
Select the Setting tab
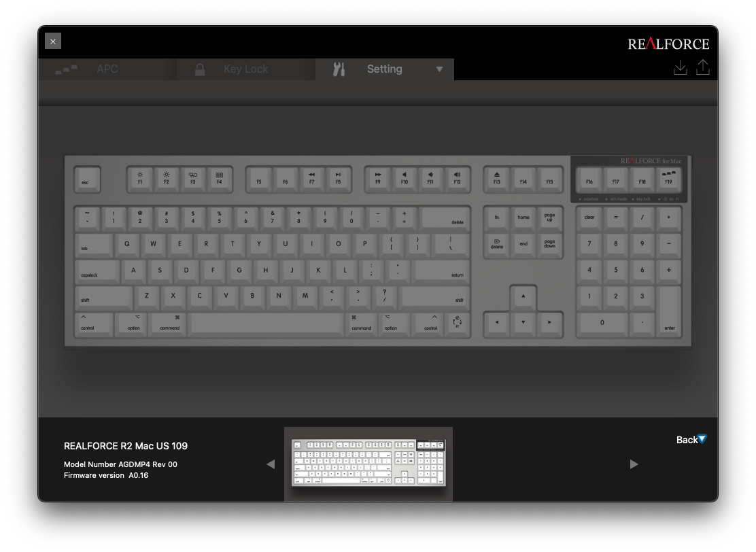pos(384,69)
